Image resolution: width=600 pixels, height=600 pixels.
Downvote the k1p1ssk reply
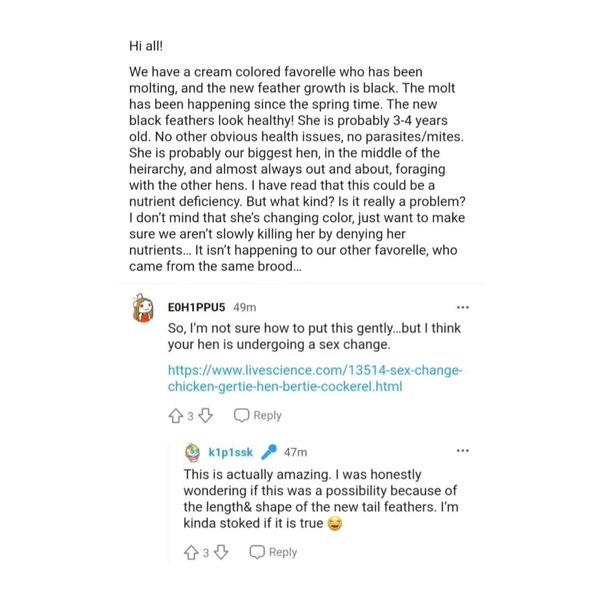click(221, 552)
